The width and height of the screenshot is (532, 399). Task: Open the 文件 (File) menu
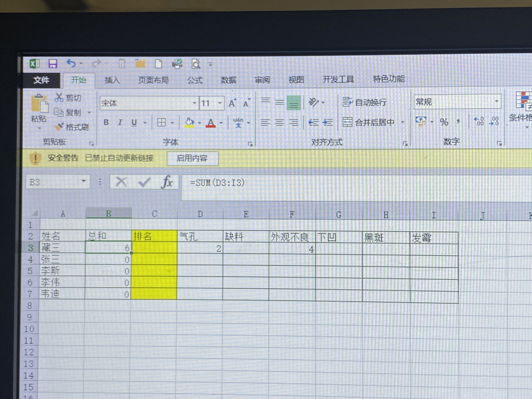tap(41, 80)
